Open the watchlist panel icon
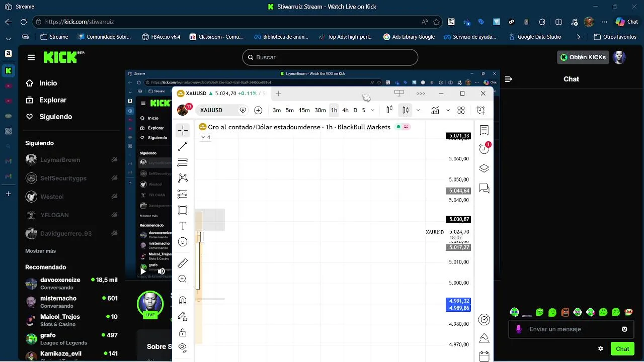 pos(484,130)
